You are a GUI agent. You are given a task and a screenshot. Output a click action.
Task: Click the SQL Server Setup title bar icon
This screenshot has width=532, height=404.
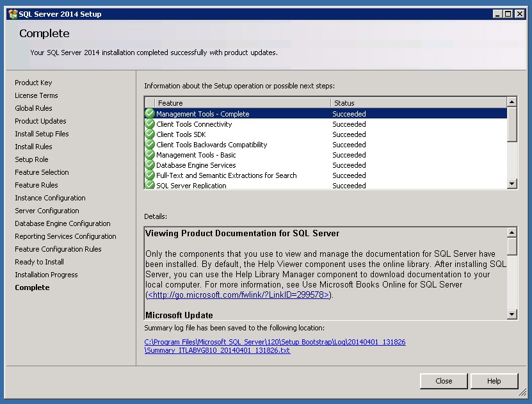[x=13, y=14]
